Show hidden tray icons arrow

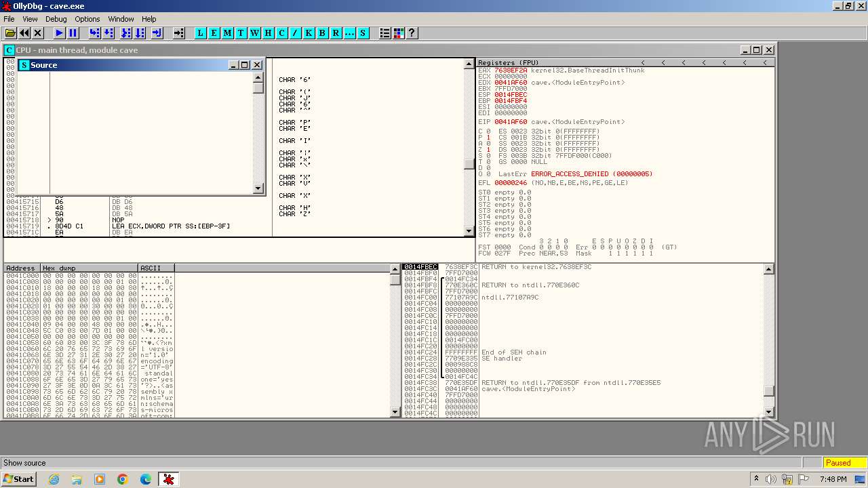[x=756, y=479]
